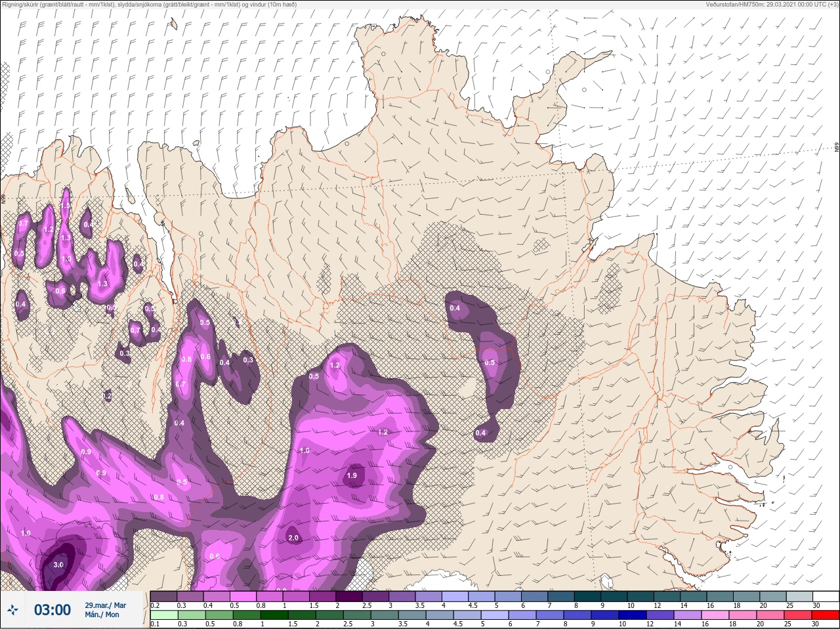Pick the upper legend pink swatch starting at 0.5
This screenshot has height=629, width=840.
pos(243,596)
